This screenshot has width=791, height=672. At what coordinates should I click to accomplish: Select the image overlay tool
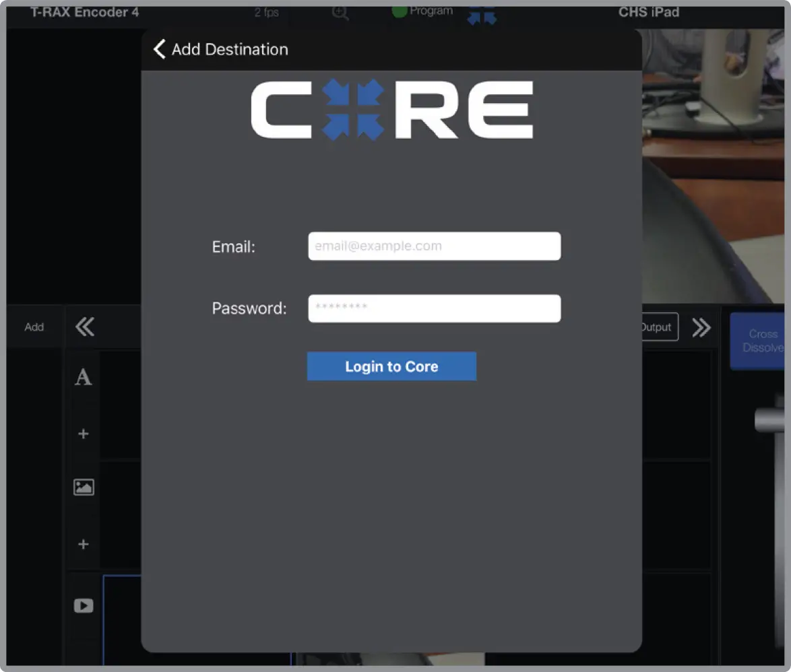82,487
